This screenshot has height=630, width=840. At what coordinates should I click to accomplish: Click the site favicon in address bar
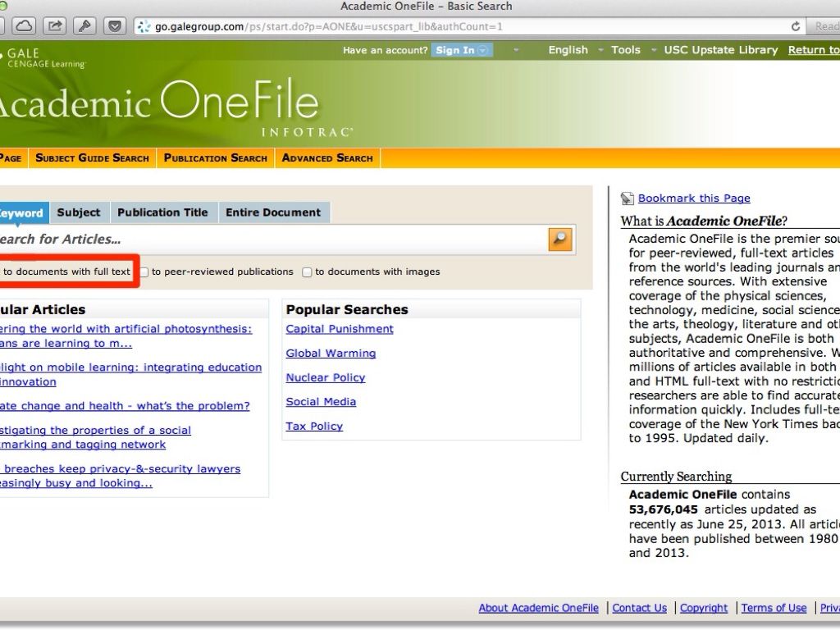pos(144,26)
